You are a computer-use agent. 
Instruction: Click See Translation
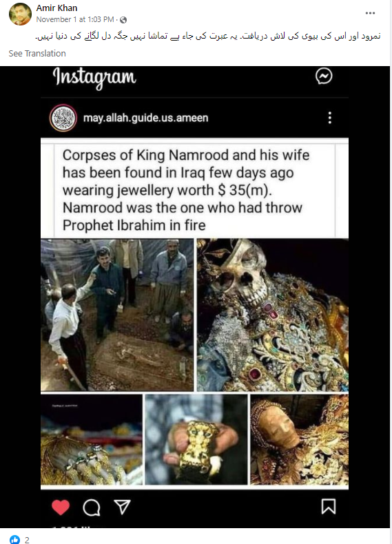(x=37, y=54)
